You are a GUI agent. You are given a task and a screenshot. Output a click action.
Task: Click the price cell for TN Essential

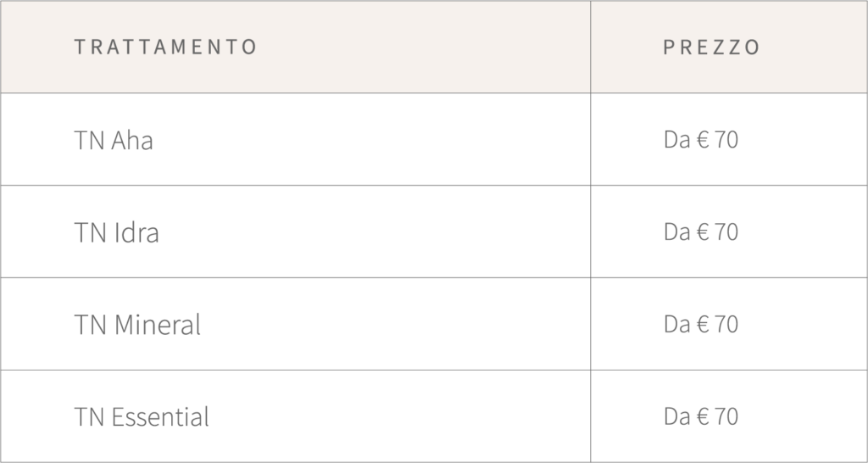(701, 417)
